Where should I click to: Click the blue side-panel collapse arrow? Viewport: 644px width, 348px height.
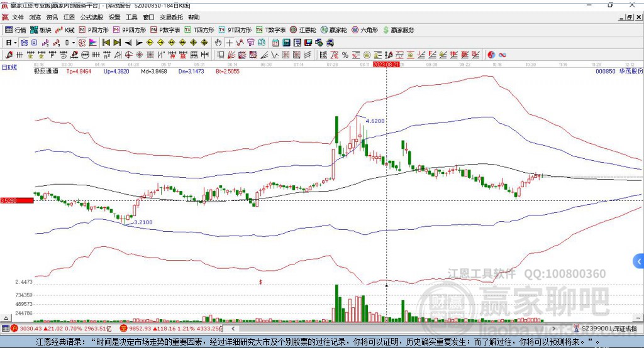point(638,261)
